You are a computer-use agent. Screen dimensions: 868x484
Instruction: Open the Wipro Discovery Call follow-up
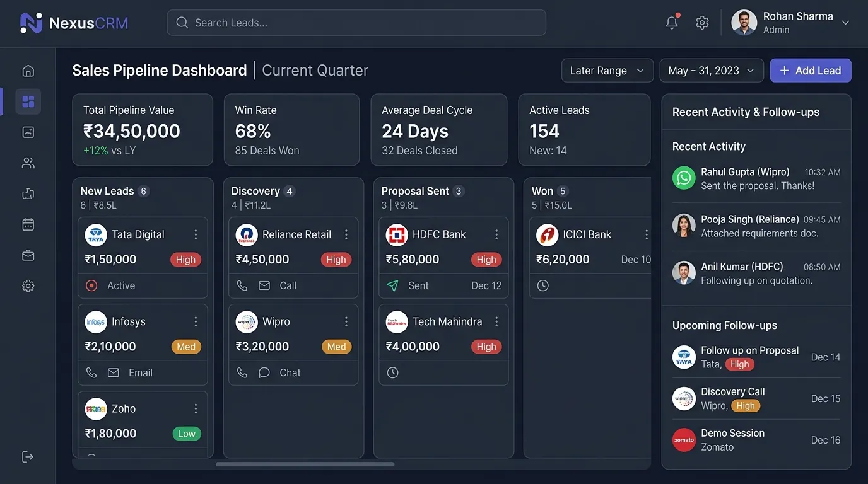(756, 399)
